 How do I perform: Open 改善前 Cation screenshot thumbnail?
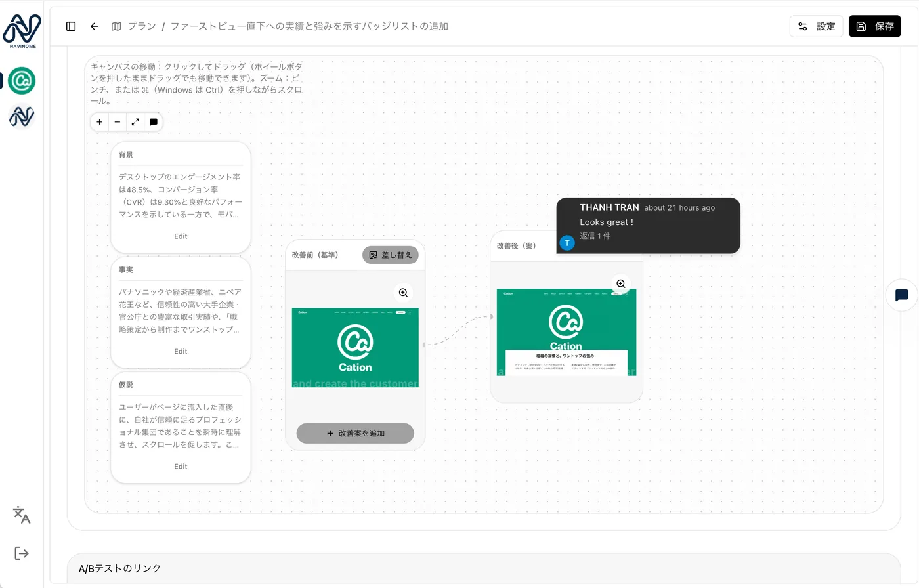pyautogui.click(x=355, y=348)
